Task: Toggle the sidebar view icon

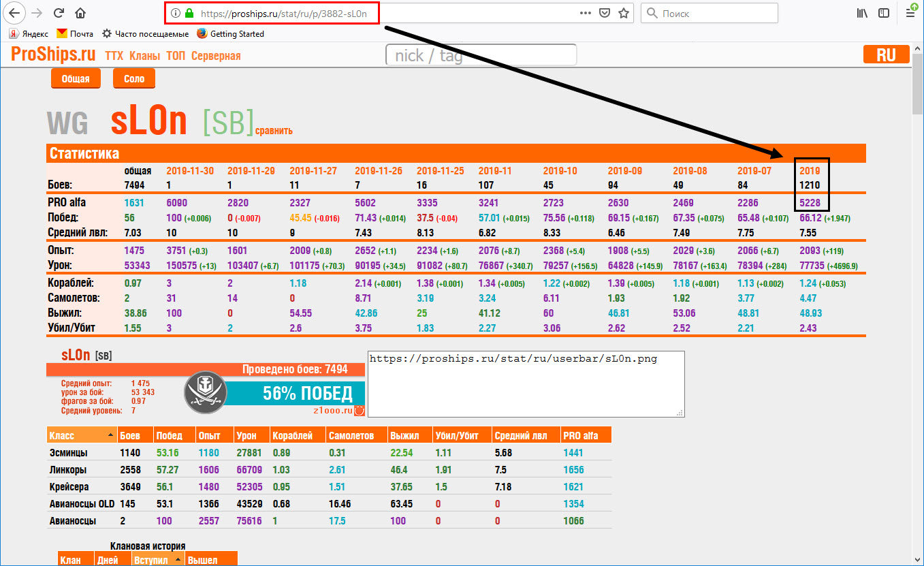Action: [884, 13]
